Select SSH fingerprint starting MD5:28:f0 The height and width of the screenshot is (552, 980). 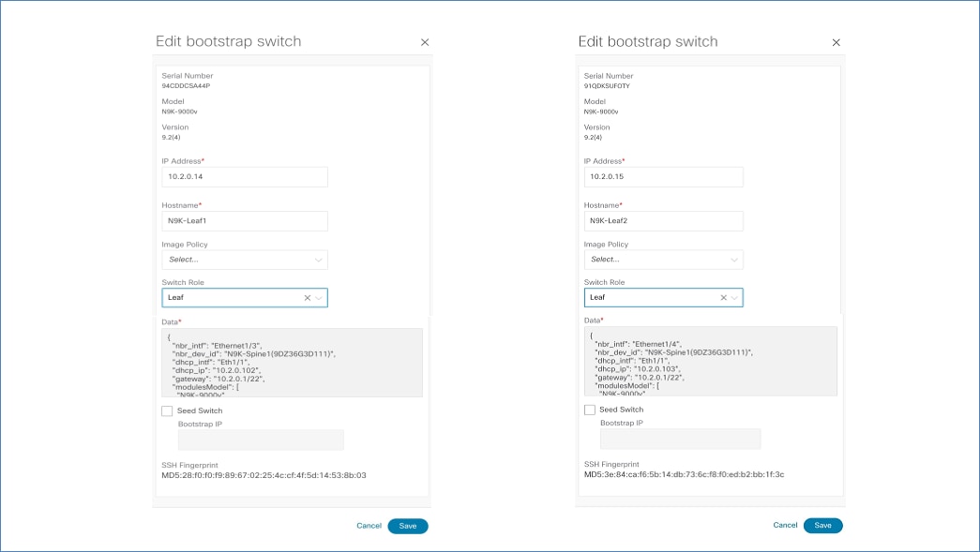[x=264, y=475]
